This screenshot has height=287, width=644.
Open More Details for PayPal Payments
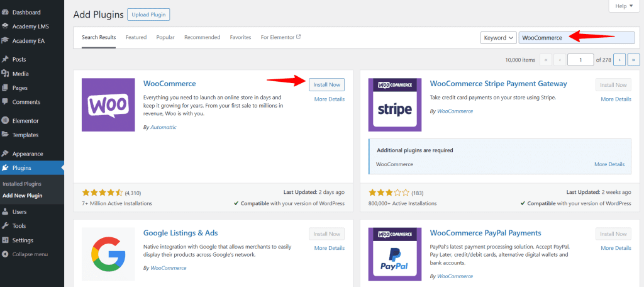pos(616,248)
